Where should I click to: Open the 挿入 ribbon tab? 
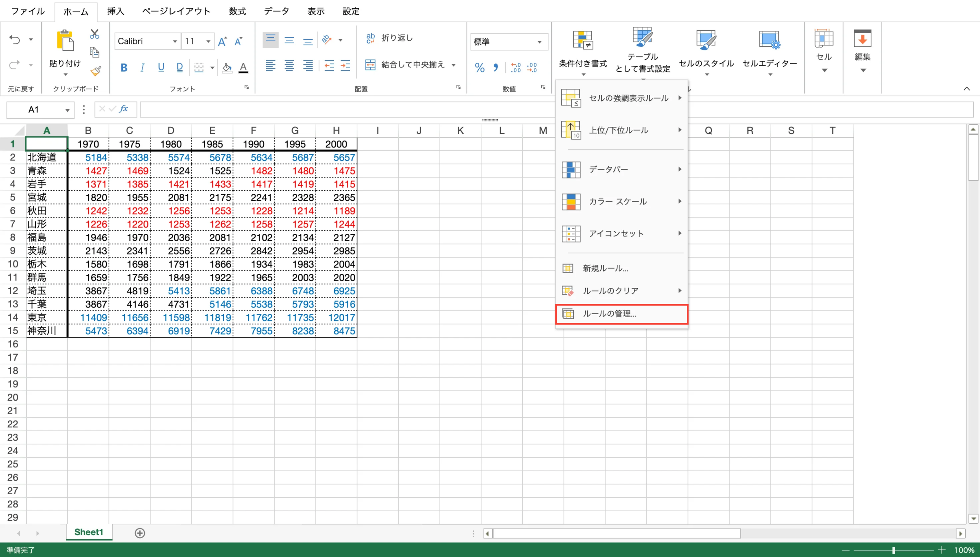pos(115,11)
